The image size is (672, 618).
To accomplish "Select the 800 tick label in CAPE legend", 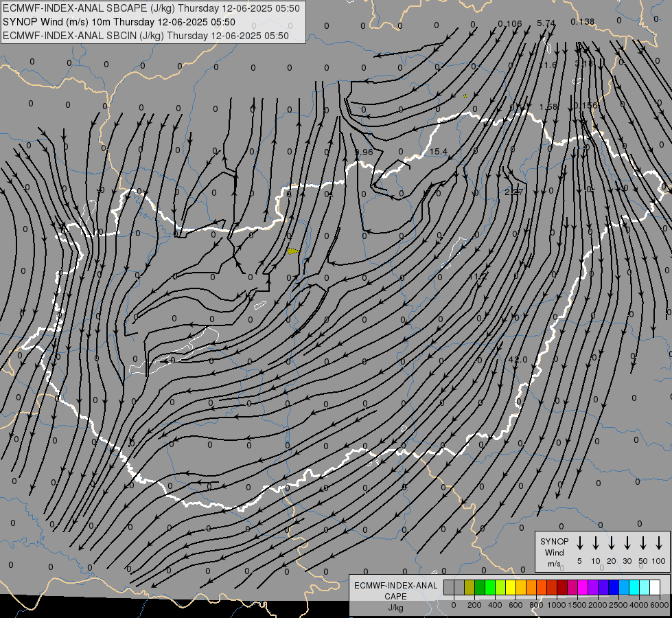I will click(536, 605).
